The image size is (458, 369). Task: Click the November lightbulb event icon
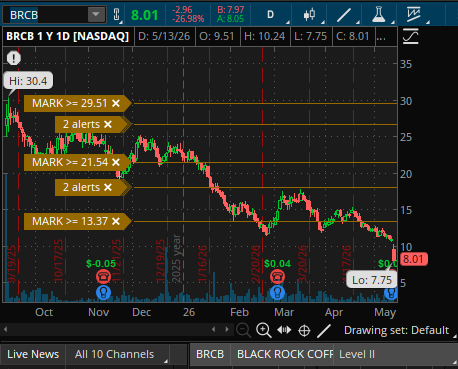point(103,292)
